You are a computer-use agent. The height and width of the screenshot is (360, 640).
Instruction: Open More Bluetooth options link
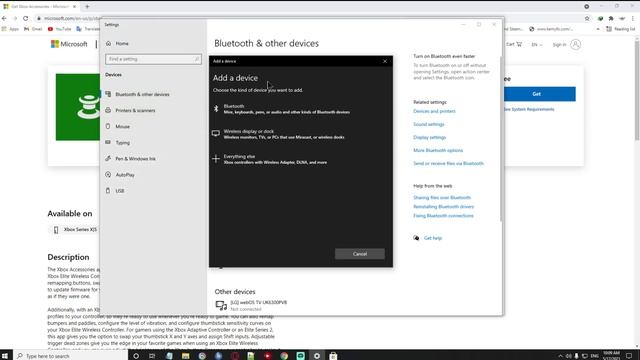pos(438,151)
